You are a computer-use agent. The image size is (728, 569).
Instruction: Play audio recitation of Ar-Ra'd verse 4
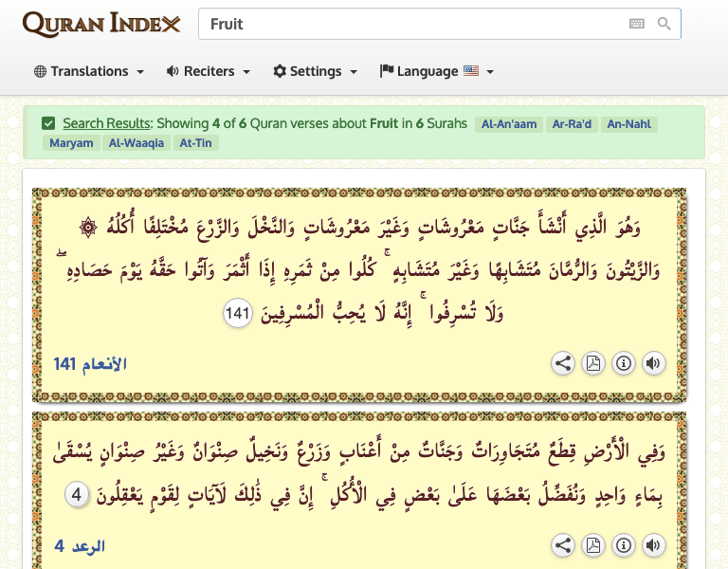(653, 545)
